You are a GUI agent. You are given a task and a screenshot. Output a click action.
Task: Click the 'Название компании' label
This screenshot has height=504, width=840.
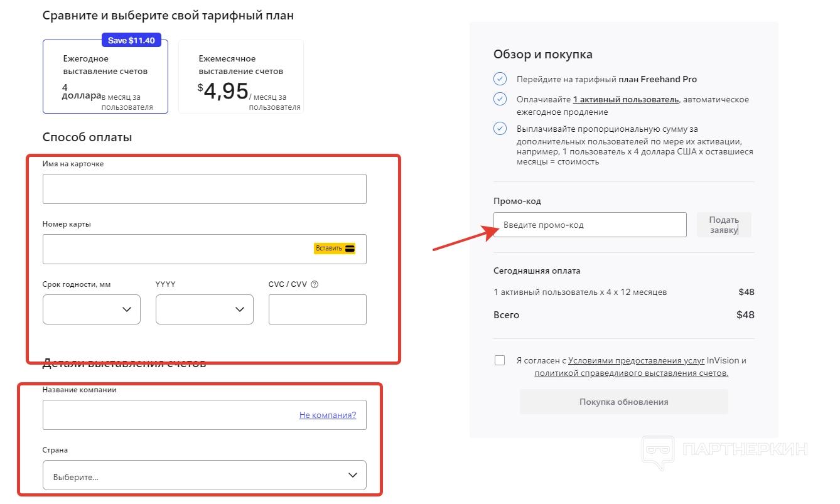click(80, 390)
